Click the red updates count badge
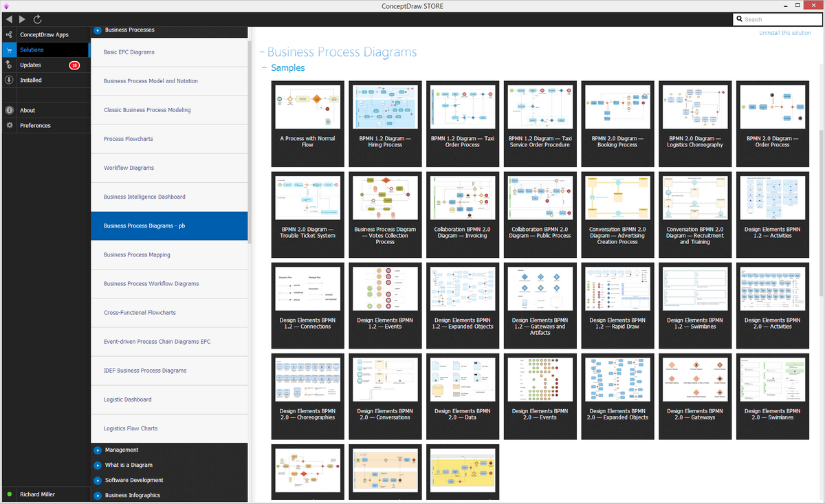 (74, 65)
